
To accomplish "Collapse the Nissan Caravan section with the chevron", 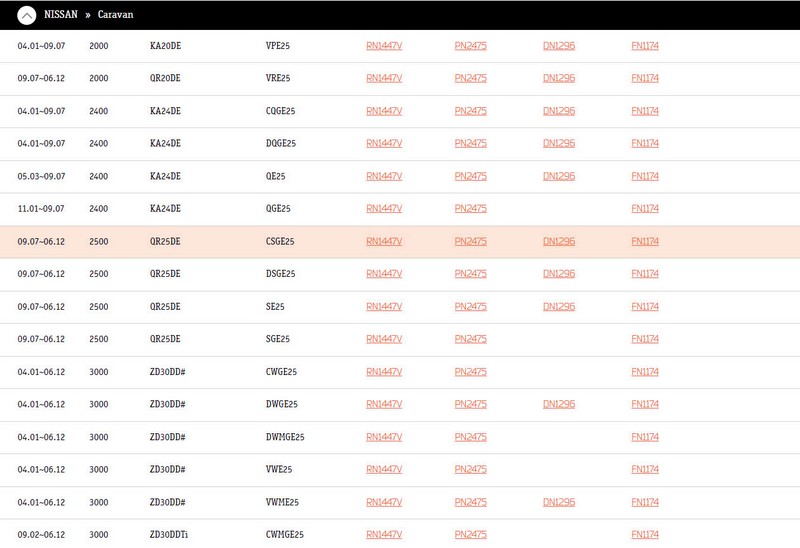I will [x=27, y=15].
